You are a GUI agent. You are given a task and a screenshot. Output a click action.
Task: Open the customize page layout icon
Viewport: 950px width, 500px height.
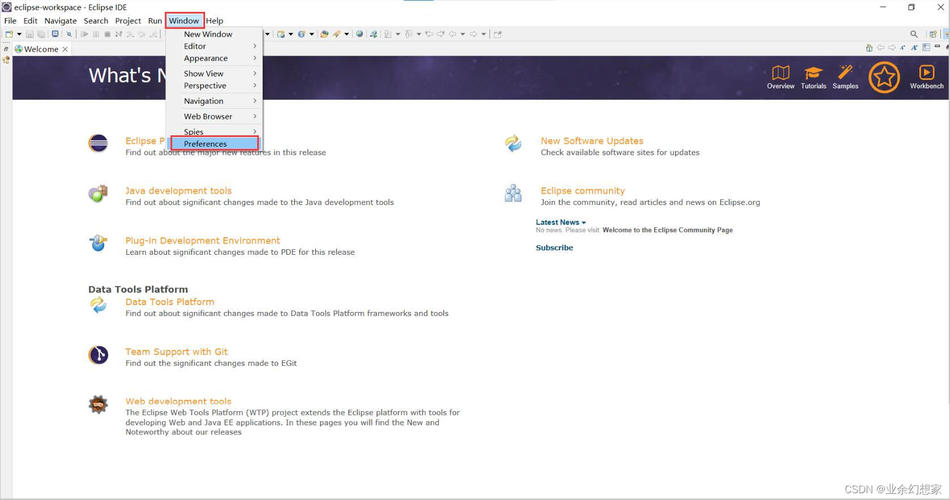926,48
